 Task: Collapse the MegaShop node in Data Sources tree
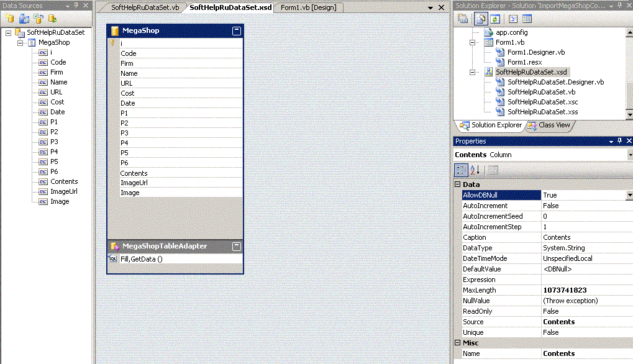(20, 42)
